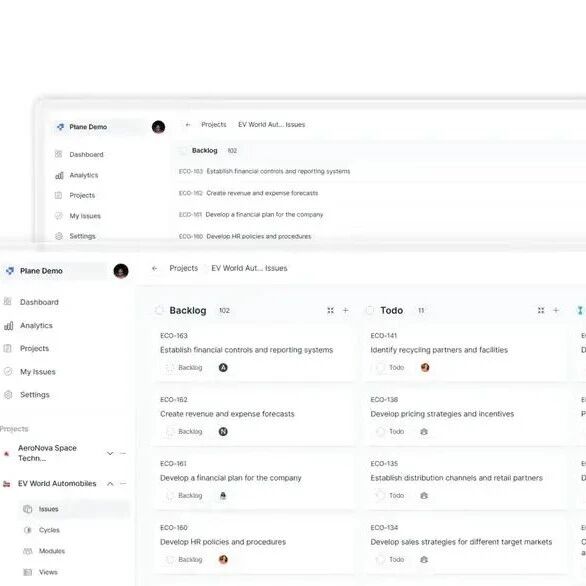Viewport: 586px width, 586px height.
Task: Click the user avatar in the back window
Action: pos(158,127)
